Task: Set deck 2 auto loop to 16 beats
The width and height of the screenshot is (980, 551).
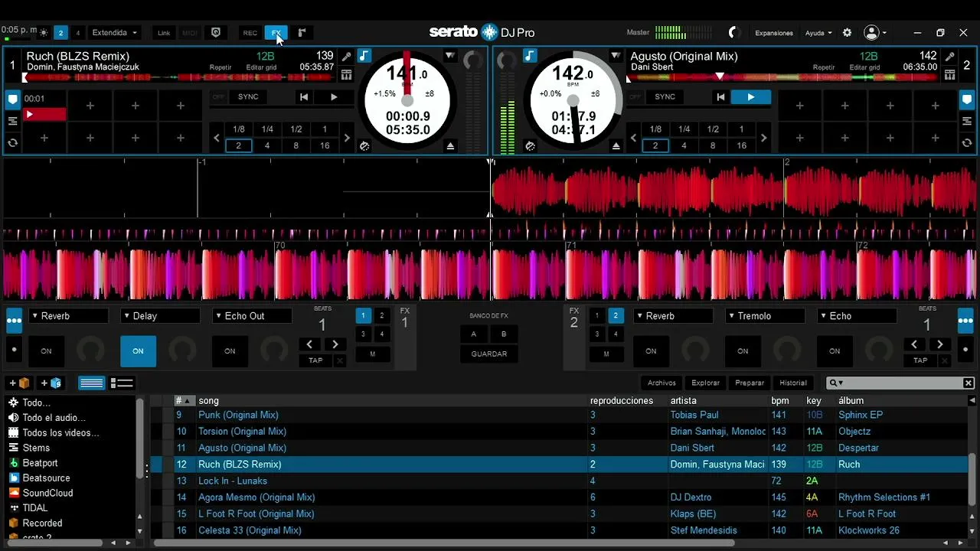Action: click(741, 145)
